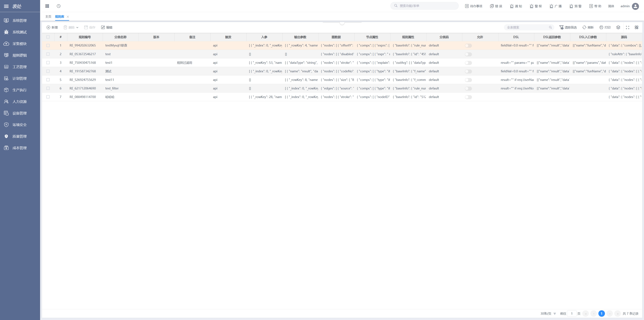Open the history clock icon
This screenshot has width=644, height=320.
click(58, 6)
